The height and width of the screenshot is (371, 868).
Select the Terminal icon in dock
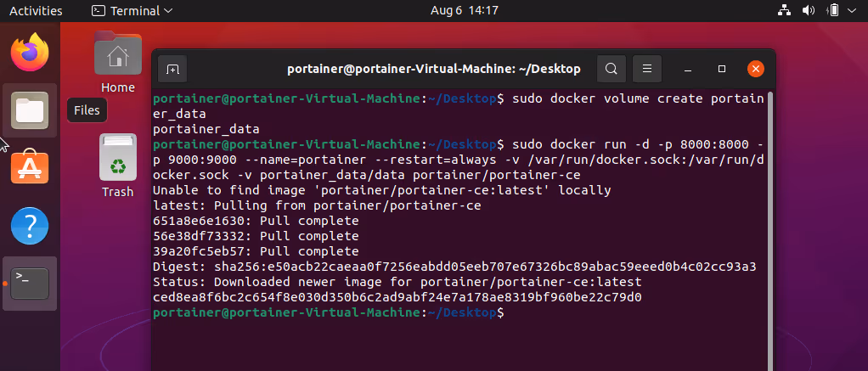click(x=30, y=284)
